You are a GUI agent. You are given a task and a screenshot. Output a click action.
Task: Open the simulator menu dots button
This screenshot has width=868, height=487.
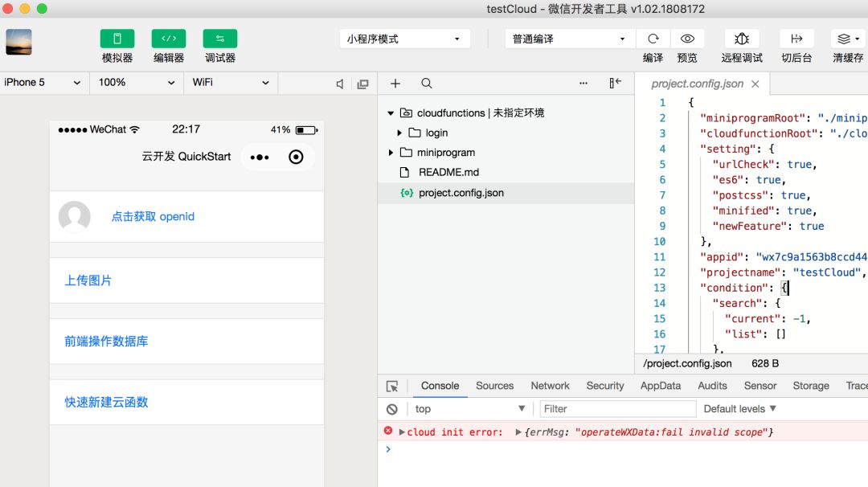(x=260, y=158)
